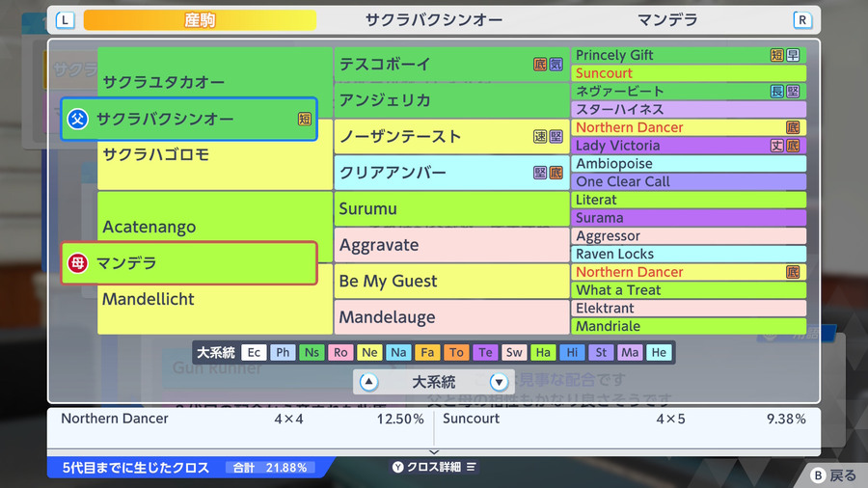Click the 堅 badge on ノーザンテースト
868x488 pixels.
(x=556, y=137)
